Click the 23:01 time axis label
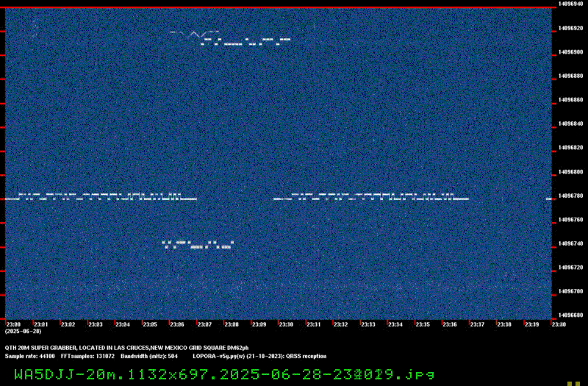 click(x=41, y=324)
